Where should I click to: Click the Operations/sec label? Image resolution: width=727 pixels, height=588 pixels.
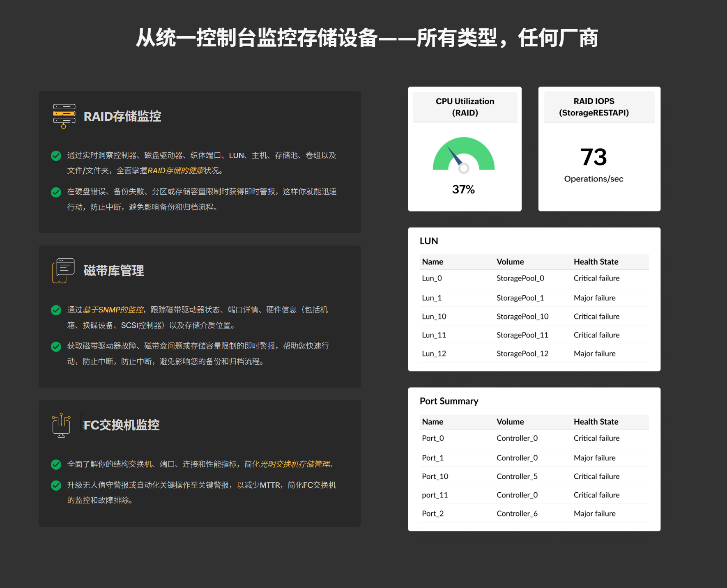point(594,179)
